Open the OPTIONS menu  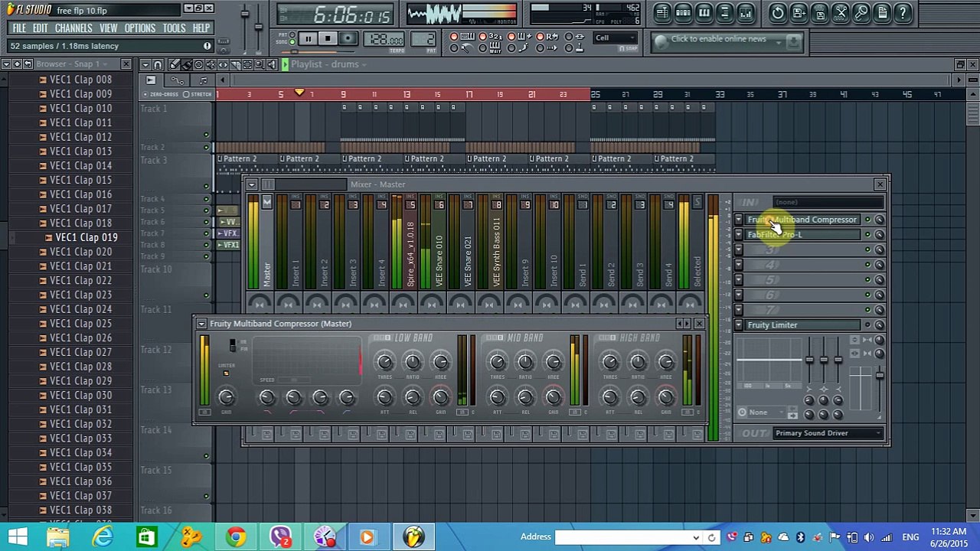pyautogui.click(x=140, y=28)
